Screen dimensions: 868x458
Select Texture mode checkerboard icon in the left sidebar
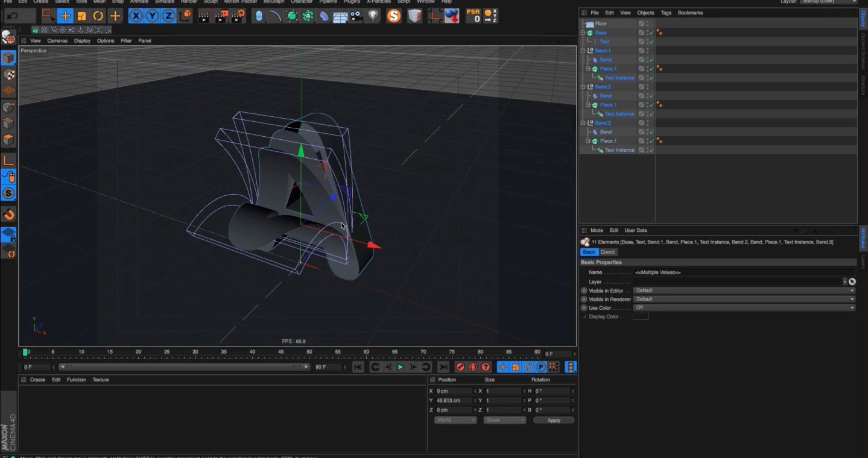[x=8, y=74]
